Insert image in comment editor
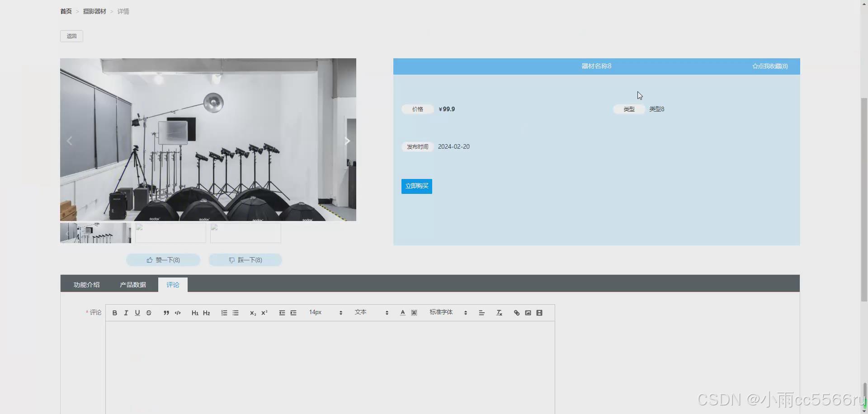The width and height of the screenshot is (868, 414). click(x=528, y=313)
